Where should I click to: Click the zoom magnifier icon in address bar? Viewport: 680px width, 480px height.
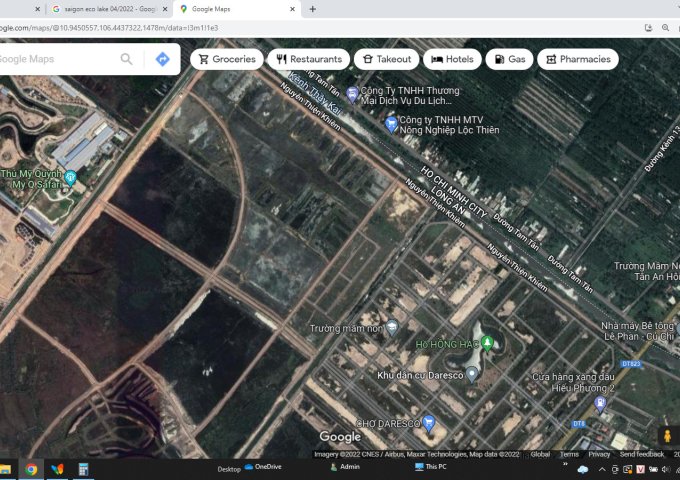pos(665,28)
